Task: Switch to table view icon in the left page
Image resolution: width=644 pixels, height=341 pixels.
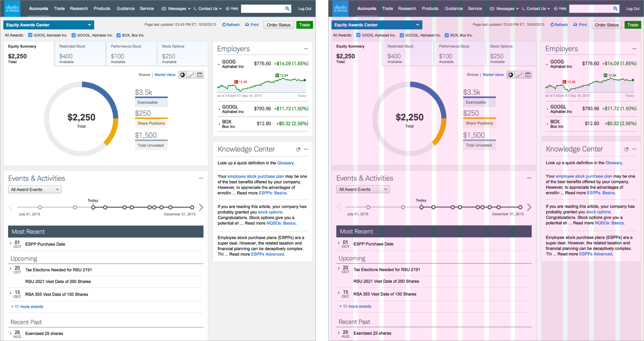Action: tap(200, 75)
